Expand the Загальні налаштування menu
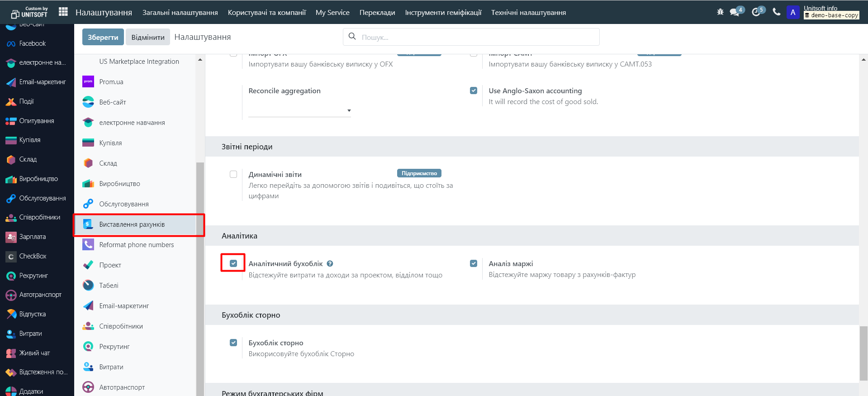 pos(180,12)
